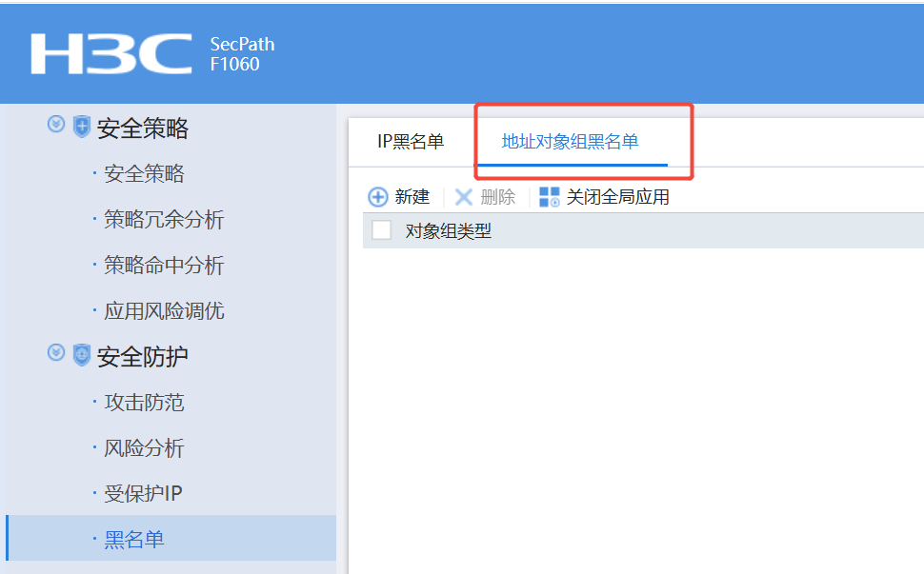
Task: Tick the select-all checkbox in table header
Action: [382, 230]
